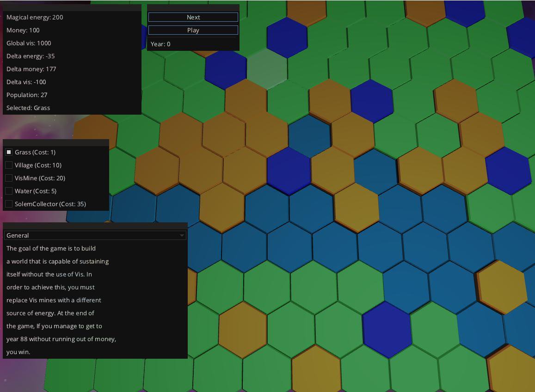Viewport: 535px width, 392px height.
Task: Click the Population: 27 stat
Action: coord(27,95)
